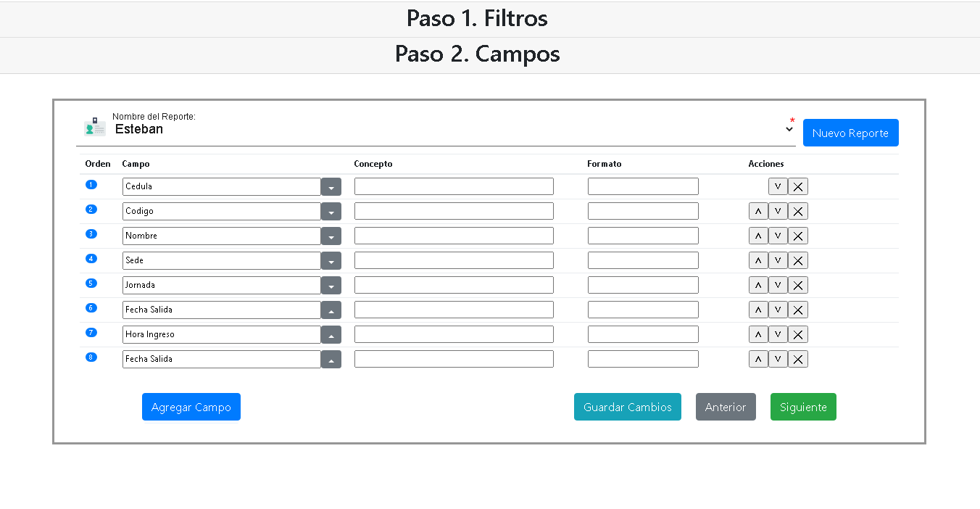Viewport: 980px width, 509px height.
Task: Move the Hora Ingreso field down
Action: (778, 334)
